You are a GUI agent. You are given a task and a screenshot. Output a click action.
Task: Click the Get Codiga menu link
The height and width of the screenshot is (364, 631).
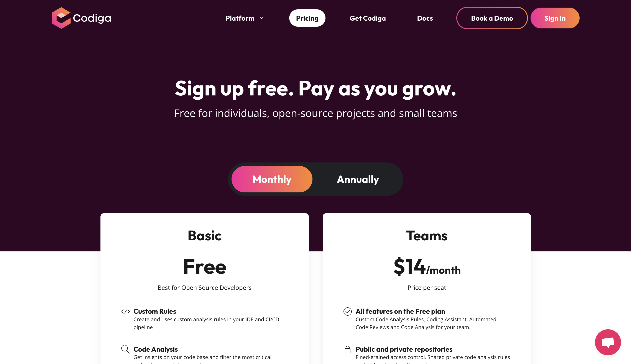[x=368, y=18]
